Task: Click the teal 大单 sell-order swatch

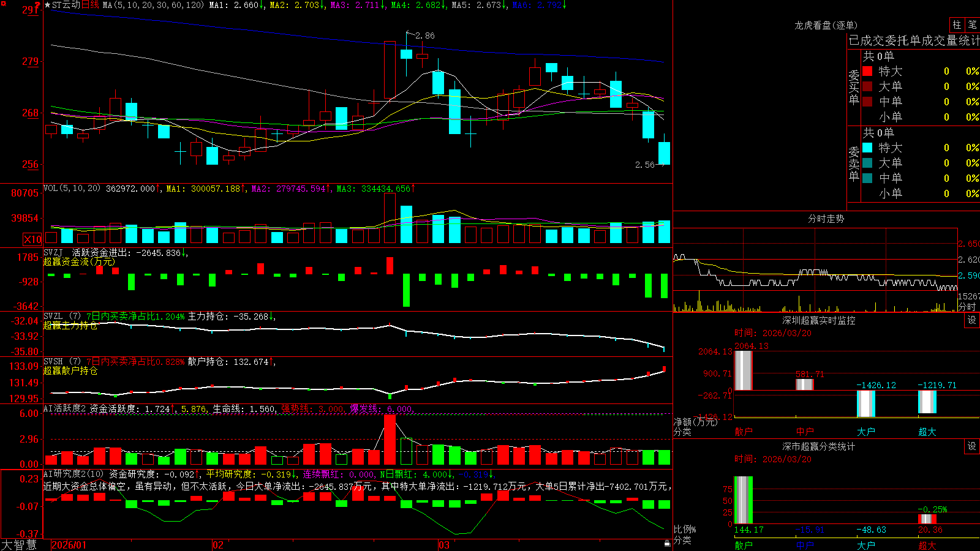Action: click(x=867, y=163)
